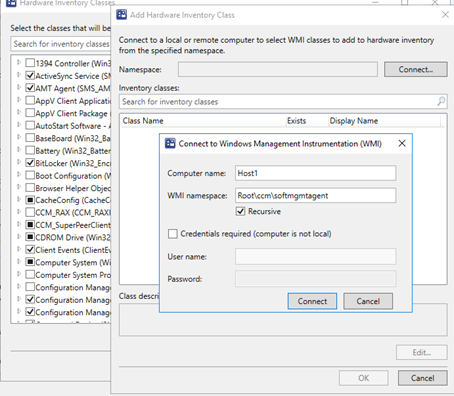Screen dimensions: 454x396
Task: Click Connect button in WMI dialog
Action: [312, 301]
